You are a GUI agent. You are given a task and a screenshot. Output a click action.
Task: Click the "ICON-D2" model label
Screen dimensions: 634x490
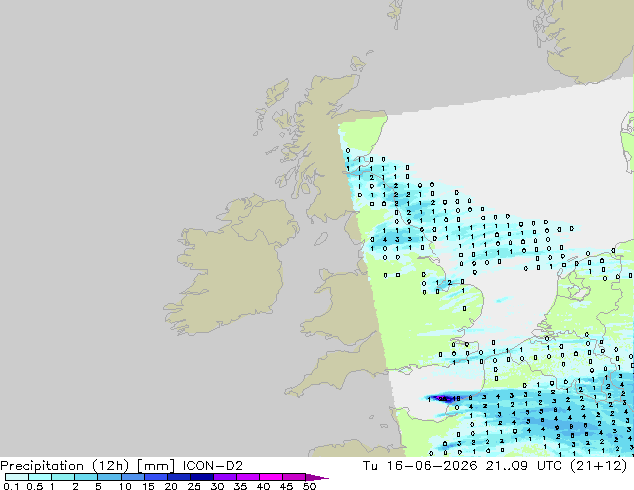(213, 466)
